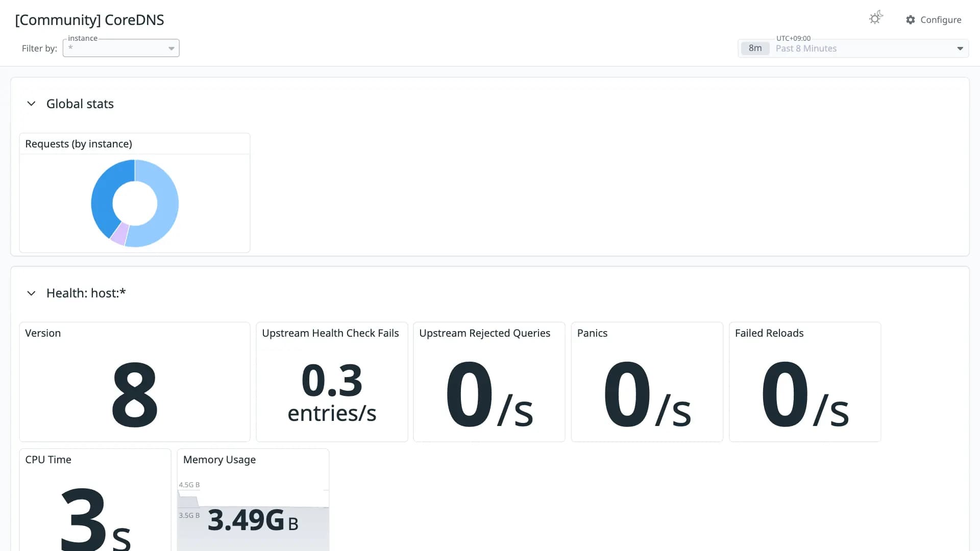Image resolution: width=980 pixels, height=551 pixels.
Task: Click the Requests (by instance) widget title
Action: [x=79, y=144]
